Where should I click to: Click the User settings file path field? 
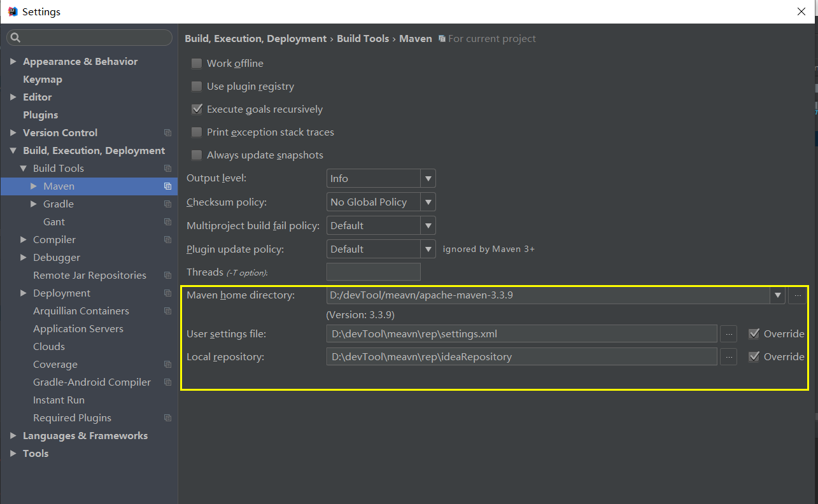(x=522, y=333)
